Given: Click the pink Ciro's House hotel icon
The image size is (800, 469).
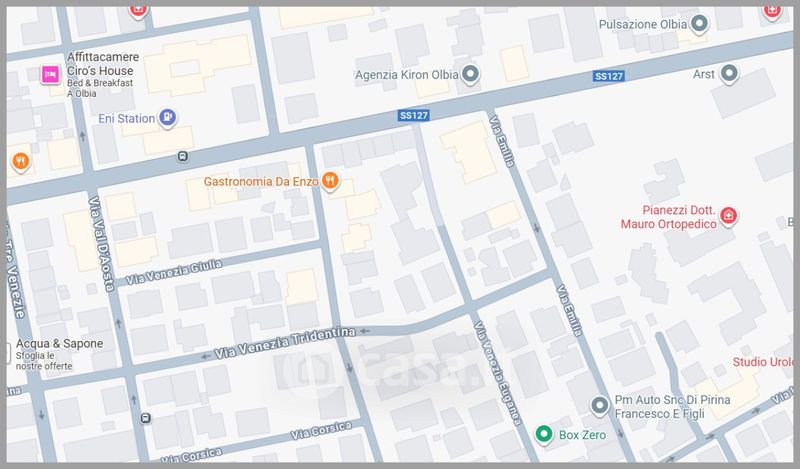Looking at the screenshot, I should pos(51,75).
